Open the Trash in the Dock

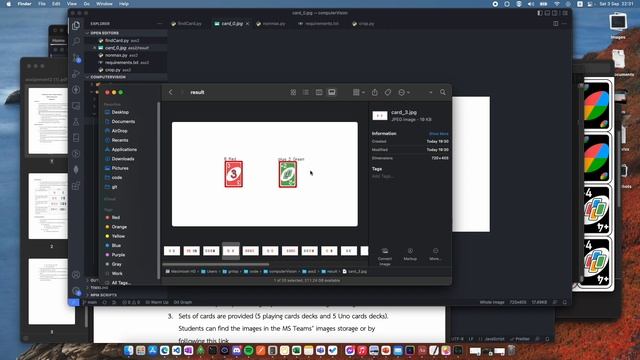511,350
